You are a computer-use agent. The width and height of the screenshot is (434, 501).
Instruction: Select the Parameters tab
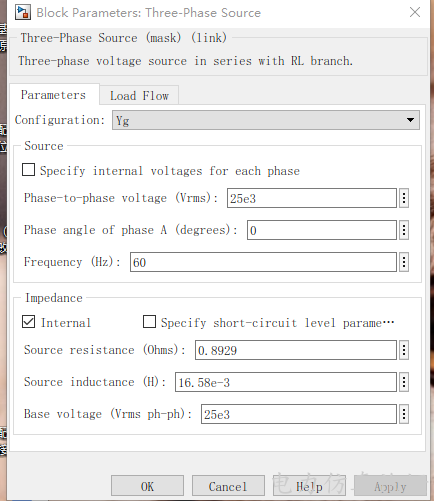pyautogui.click(x=54, y=95)
